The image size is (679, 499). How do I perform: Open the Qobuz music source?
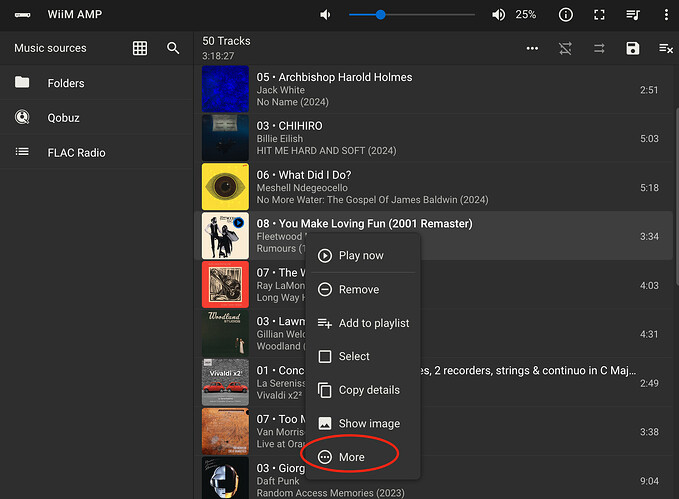64,117
